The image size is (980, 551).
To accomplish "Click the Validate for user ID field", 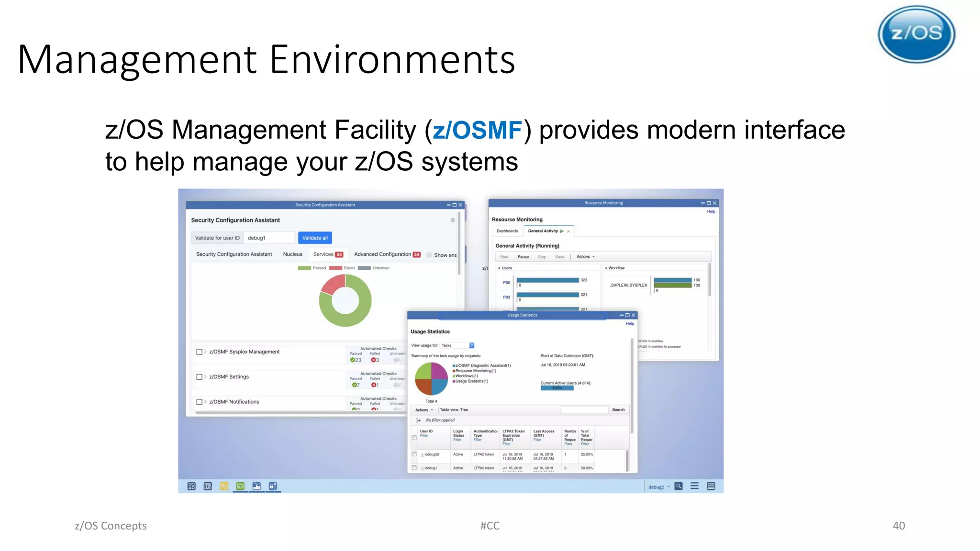I will pyautogui.click(x=269, y=238).
